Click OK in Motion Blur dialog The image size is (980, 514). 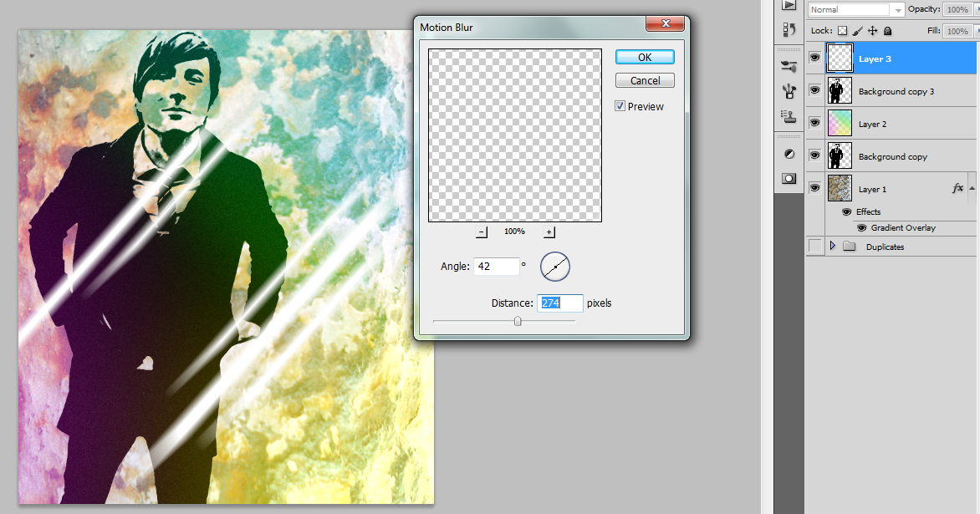point(645,57)
